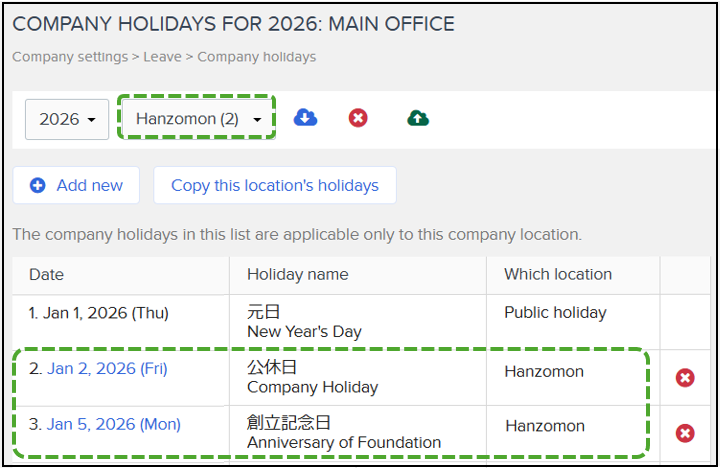Click the plus icon beside Add new
The image size is (720, 468).
tap(38, 185)
